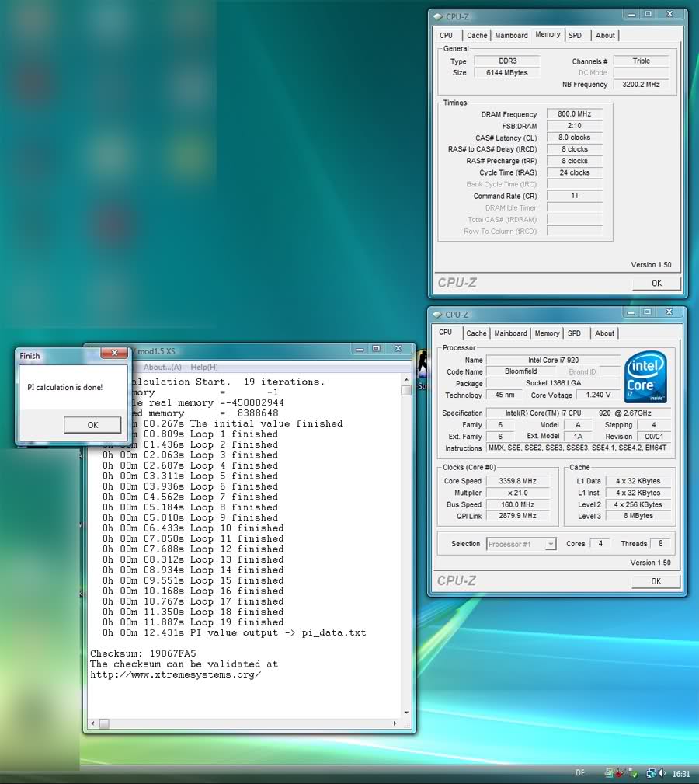Click the DE language indicator in the taskbar
This screenshot has height=784, width=699.
tap(580, 772)
